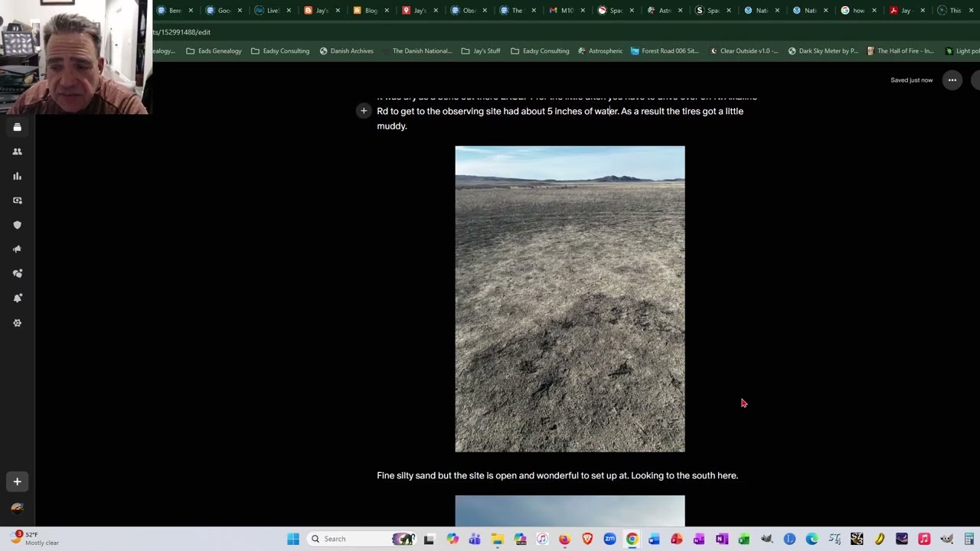Open the Eads Genealogy bookmark folder
This screenshot has height=551, width=980.
214,51
